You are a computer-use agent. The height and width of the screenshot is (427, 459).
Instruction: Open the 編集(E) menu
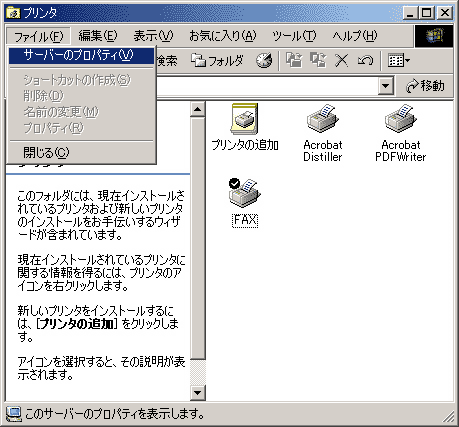coord(98,36)
